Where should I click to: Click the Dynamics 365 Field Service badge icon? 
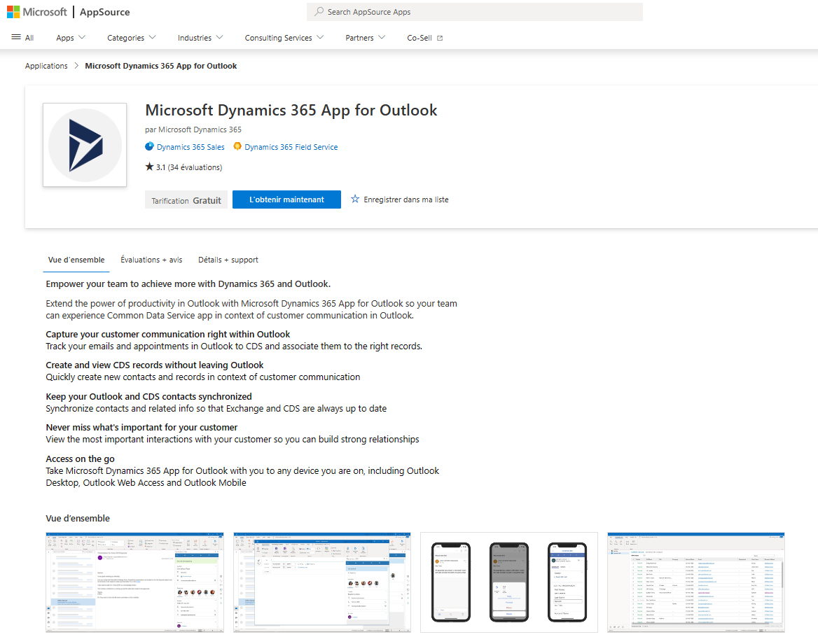coord(237,146)
